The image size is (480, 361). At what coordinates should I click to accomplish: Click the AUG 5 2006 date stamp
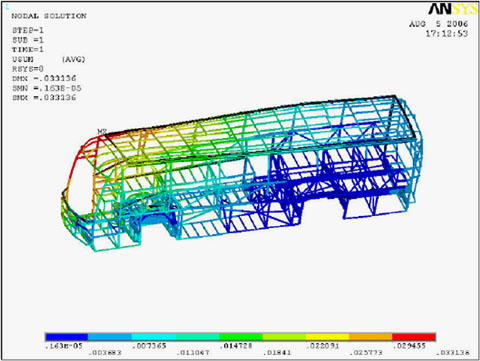[x=439, y=24]
